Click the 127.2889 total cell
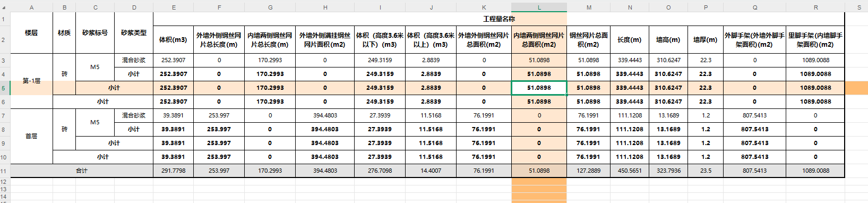Screen dimensions: 868x203 click(588, 171)
